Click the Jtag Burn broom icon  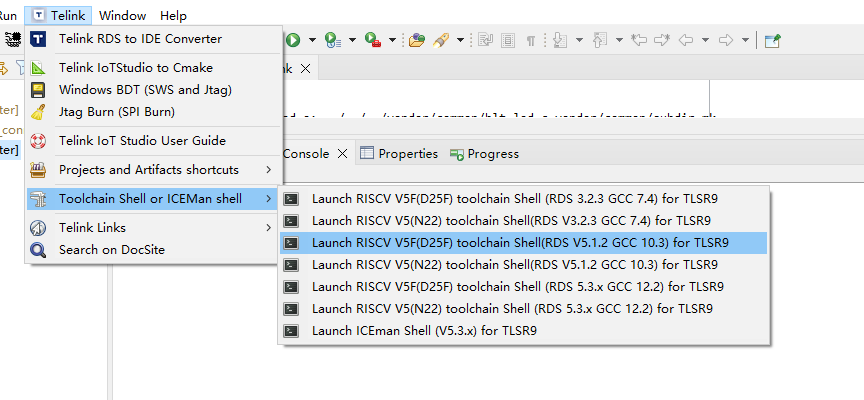coord(38,112)
